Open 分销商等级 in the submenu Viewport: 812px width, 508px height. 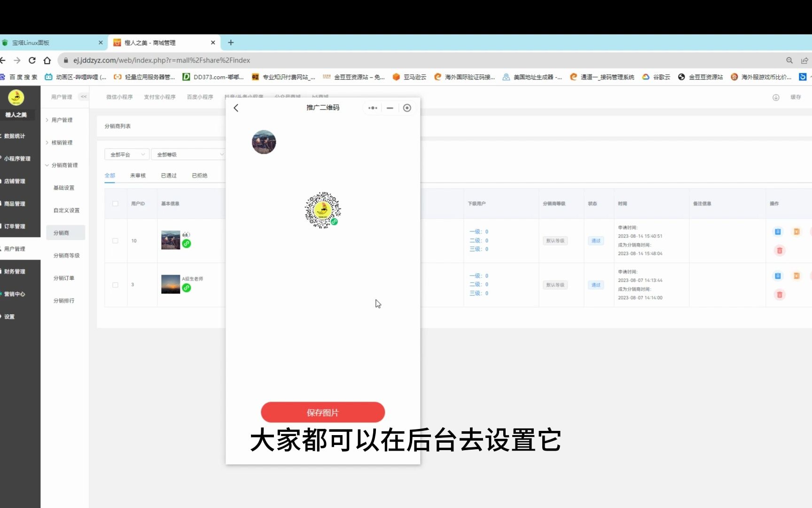pos(66,255)
